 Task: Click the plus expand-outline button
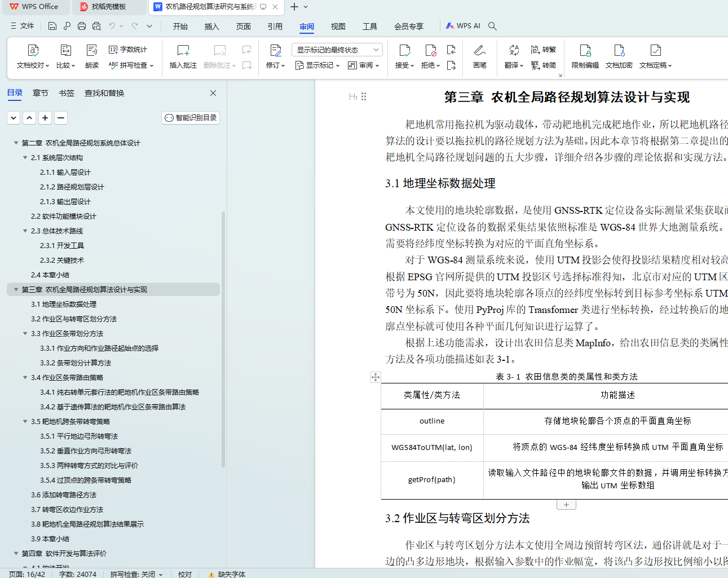pos(45,117)
